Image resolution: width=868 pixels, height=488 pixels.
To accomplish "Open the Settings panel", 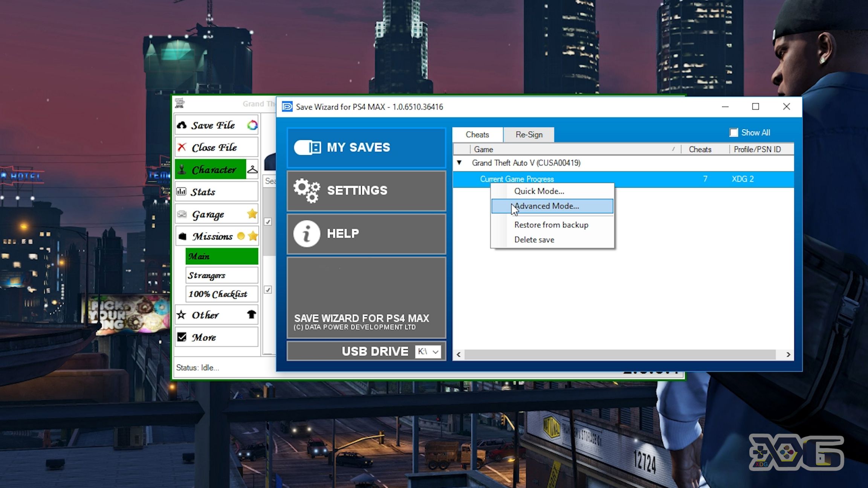I will pyautogui.click(x=366, y=191).
